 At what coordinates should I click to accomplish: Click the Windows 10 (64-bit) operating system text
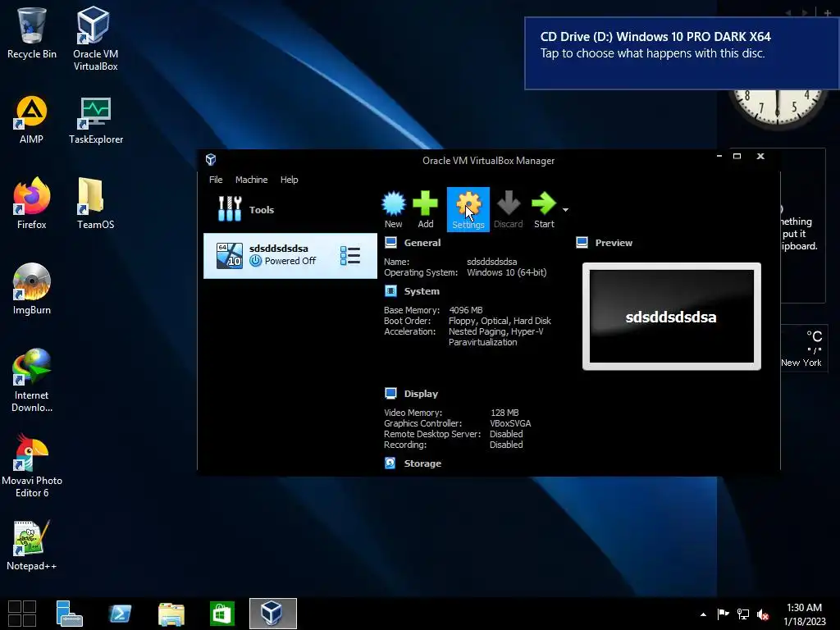pos(507,272)
